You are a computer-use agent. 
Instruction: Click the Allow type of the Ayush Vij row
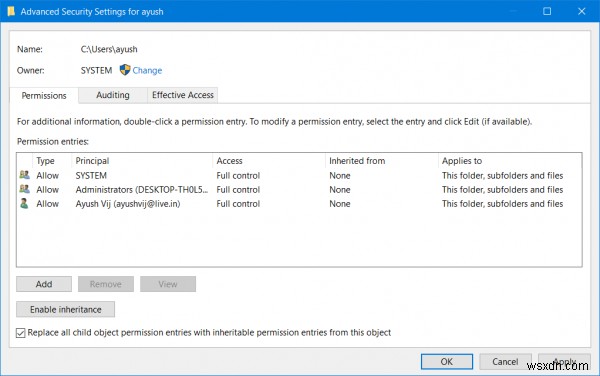[x=47, y=204]
